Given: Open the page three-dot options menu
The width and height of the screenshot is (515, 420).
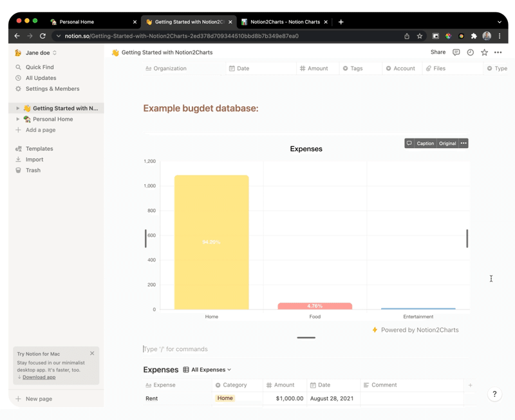Looking at the screenshot, I should tap(498, 52).
